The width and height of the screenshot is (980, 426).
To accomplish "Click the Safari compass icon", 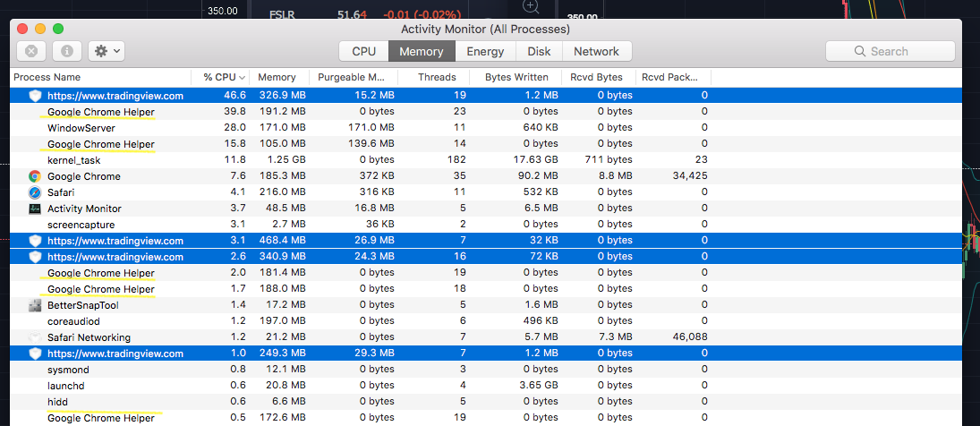I will (35, 192).
